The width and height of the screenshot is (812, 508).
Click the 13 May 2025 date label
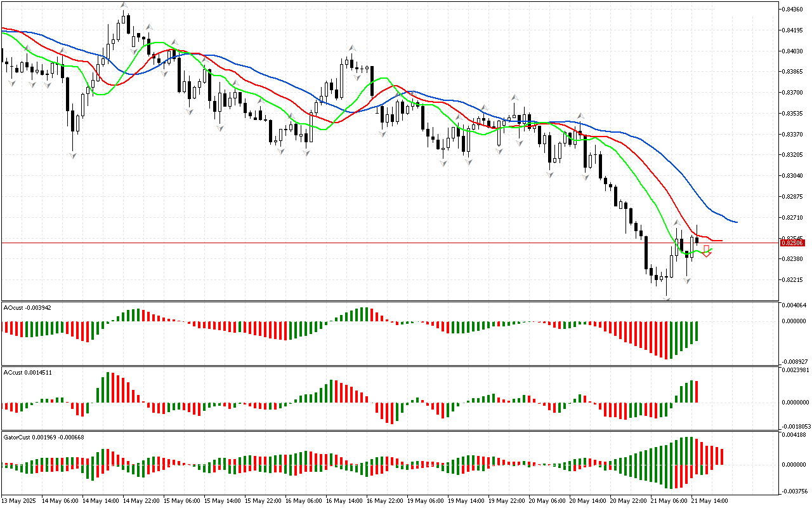(x=19, y=500)
